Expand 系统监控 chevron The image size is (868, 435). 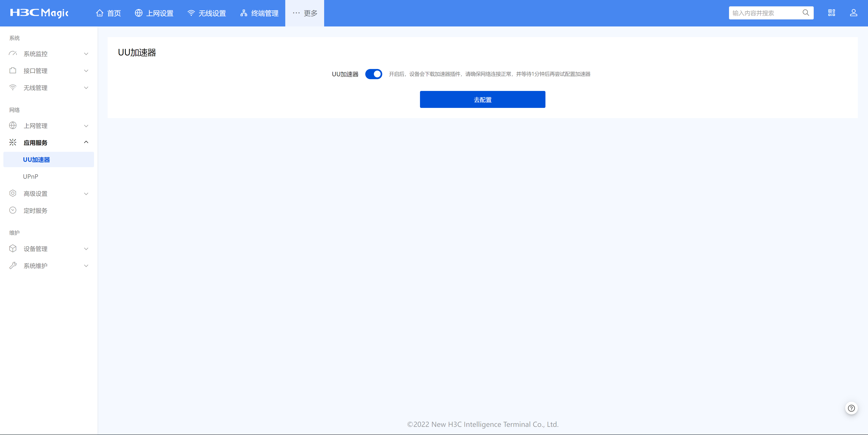pyautogui.click(x=86, y=54)
